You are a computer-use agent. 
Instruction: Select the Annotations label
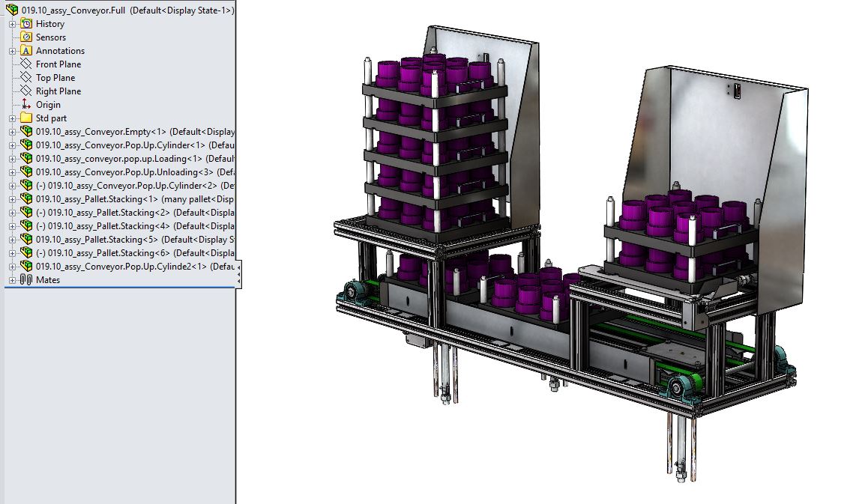pyautogui.click(x=61, y=51)
